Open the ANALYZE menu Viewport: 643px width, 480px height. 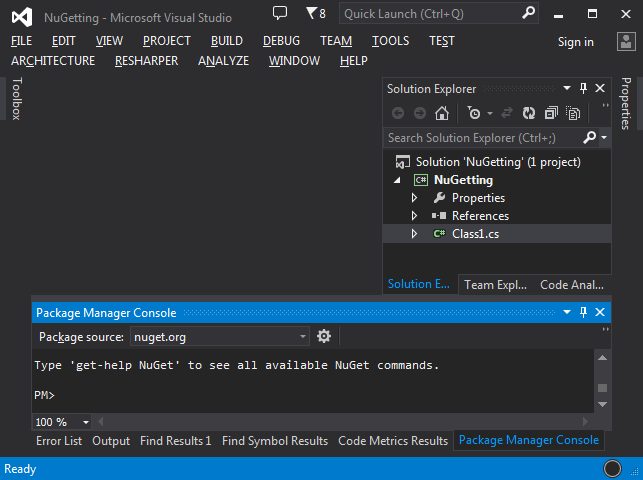tap(223, 61)
